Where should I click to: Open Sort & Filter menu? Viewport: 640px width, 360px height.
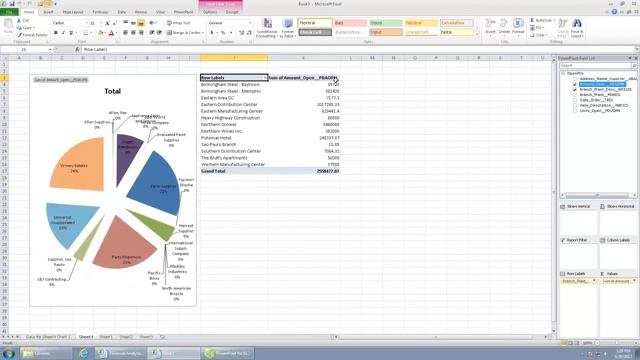[563, 28]
